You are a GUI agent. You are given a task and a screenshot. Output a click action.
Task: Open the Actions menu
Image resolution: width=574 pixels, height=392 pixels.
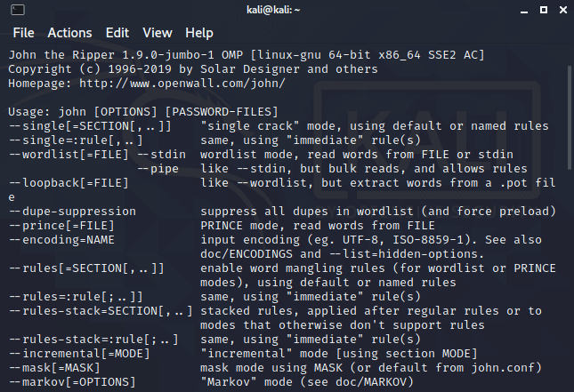click(x=69, y=33)
